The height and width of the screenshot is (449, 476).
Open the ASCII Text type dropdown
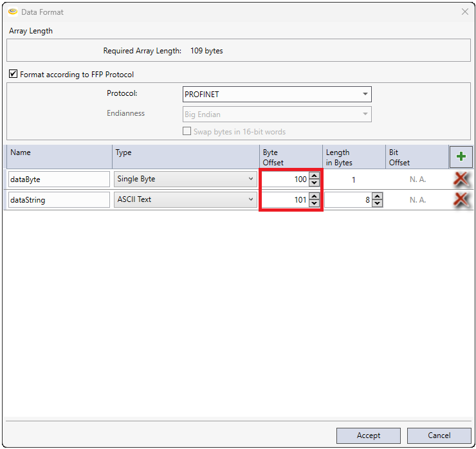tap(185, 200)
